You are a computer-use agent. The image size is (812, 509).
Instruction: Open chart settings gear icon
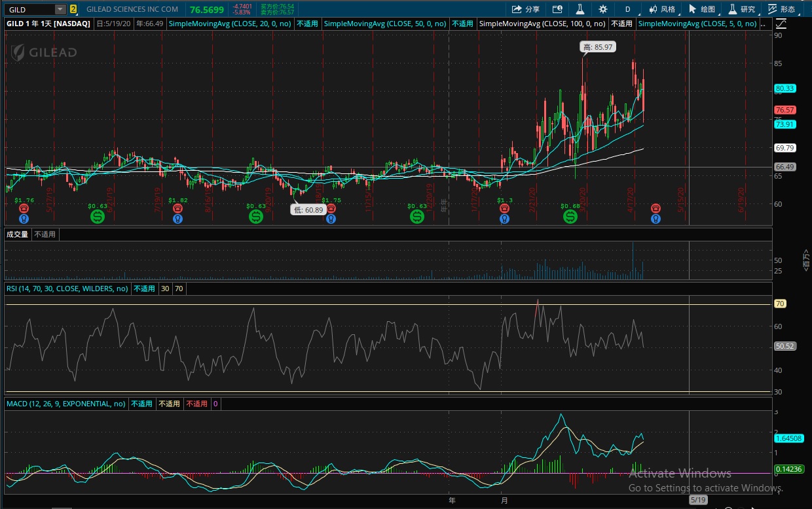(603, 9)
